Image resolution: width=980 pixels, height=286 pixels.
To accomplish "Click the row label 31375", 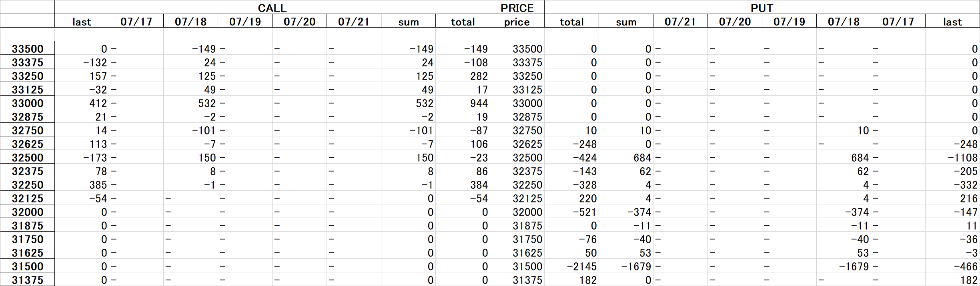I will pyautogui.click(x=27, y=280).
